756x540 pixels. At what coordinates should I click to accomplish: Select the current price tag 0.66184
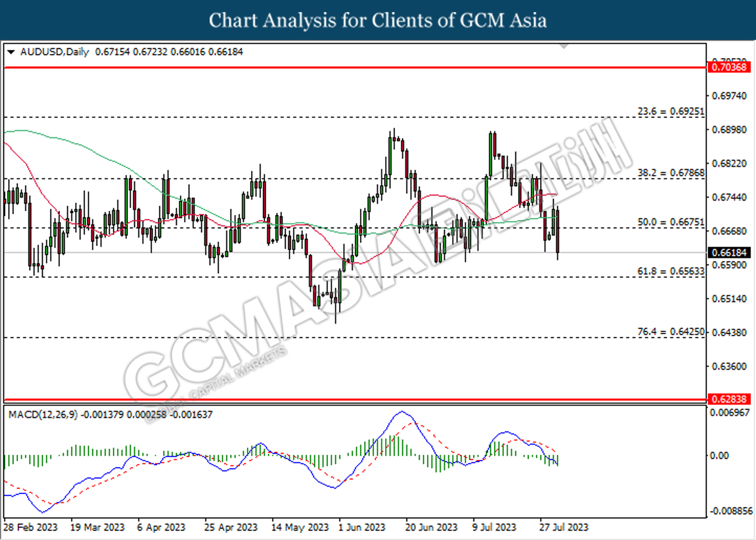tap(729, 253)
